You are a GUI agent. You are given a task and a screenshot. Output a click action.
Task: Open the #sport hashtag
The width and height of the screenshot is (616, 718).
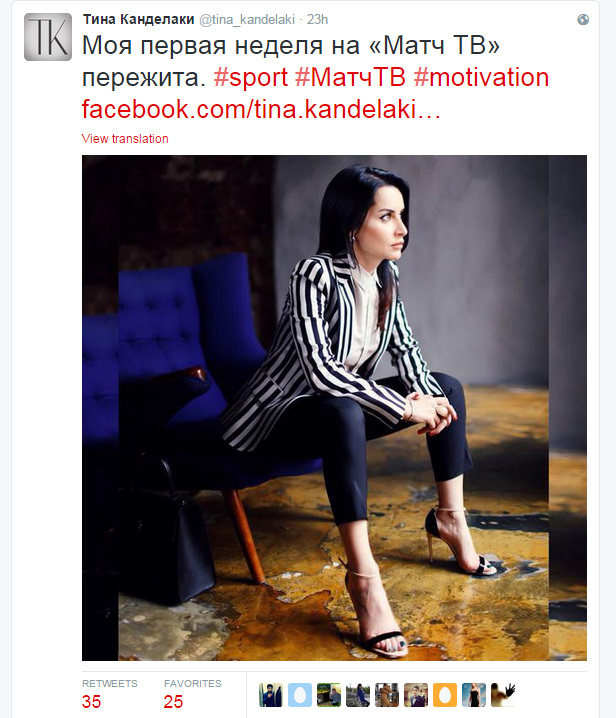(x=251, y=77)
